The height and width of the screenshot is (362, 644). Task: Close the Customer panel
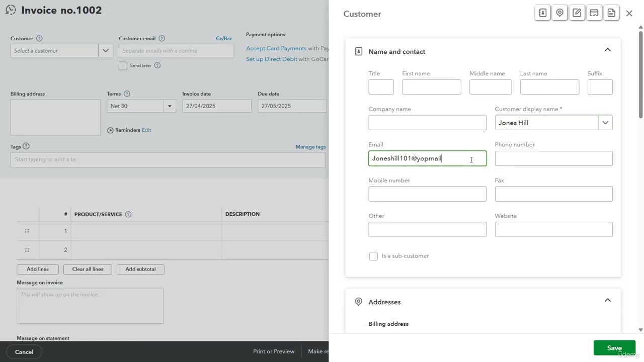[x=629, y=14]
